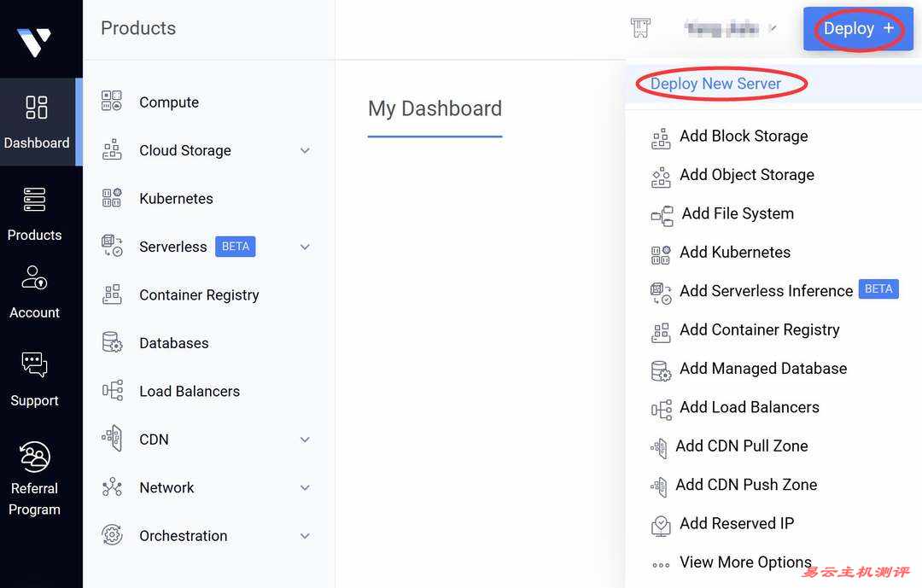
Task: Select the My Dashboard tab heading
Action: click(x=435, y=109)
